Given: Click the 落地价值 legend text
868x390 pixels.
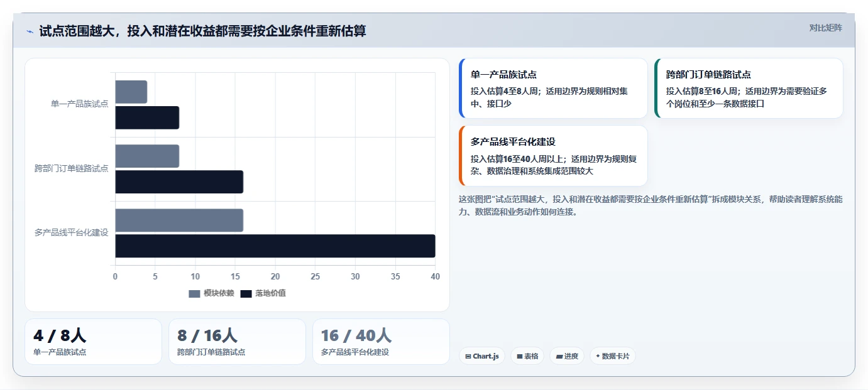Looking at the screenshot, I should tap(270, 293).
